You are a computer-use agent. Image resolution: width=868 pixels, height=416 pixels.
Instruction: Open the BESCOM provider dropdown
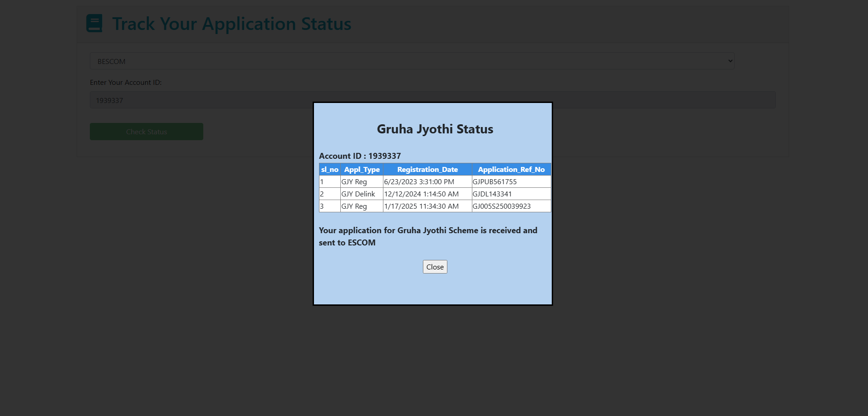tap(412, 61)
